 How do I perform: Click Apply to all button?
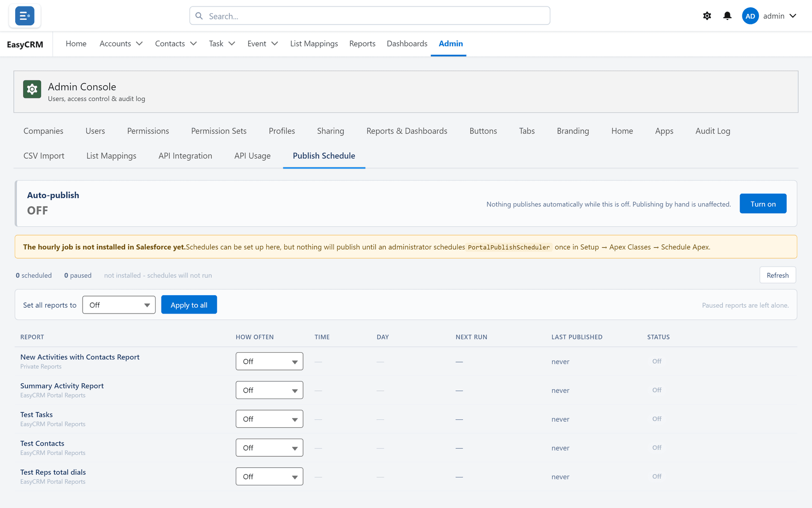pos(189,305)
